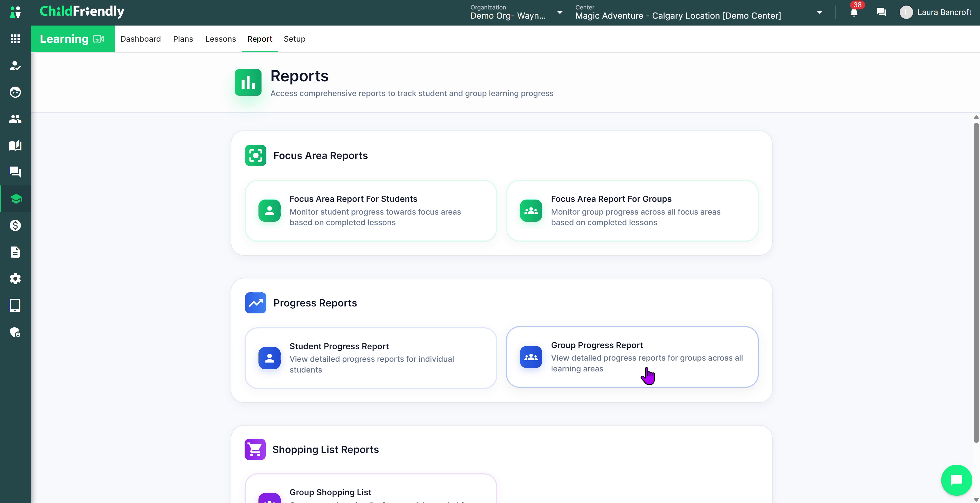Open the open-book sidebar icon
Viewport: 980px width, 503px height.
(15, 145)
